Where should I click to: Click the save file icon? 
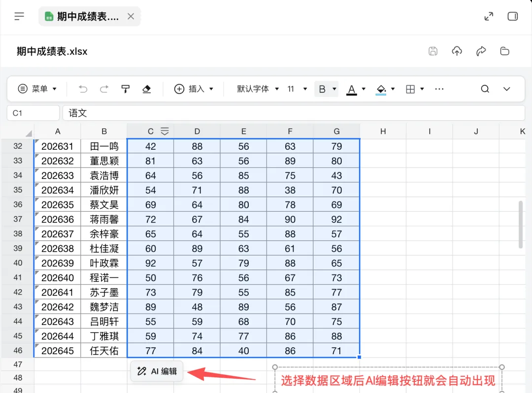click(433, 51)
